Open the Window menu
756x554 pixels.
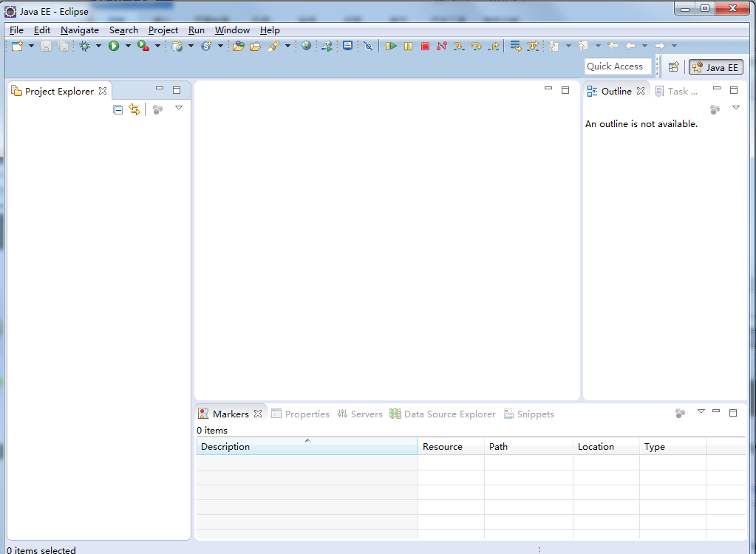pos(232,30)
